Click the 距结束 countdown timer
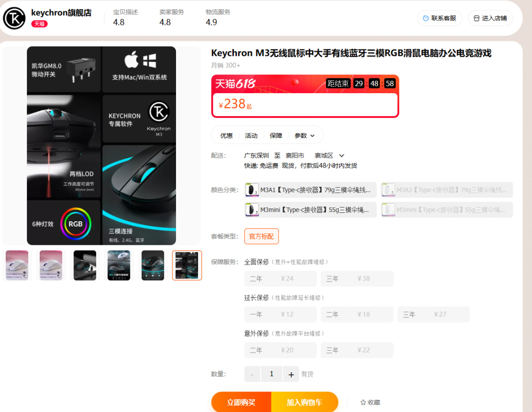Screen dimensions: 532x412 (x=361, y=83)
